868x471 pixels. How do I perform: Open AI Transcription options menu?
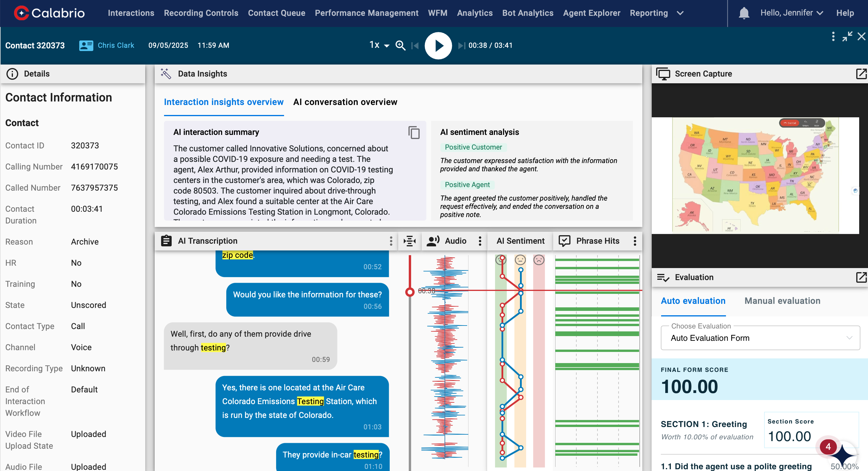pos(391,241)
